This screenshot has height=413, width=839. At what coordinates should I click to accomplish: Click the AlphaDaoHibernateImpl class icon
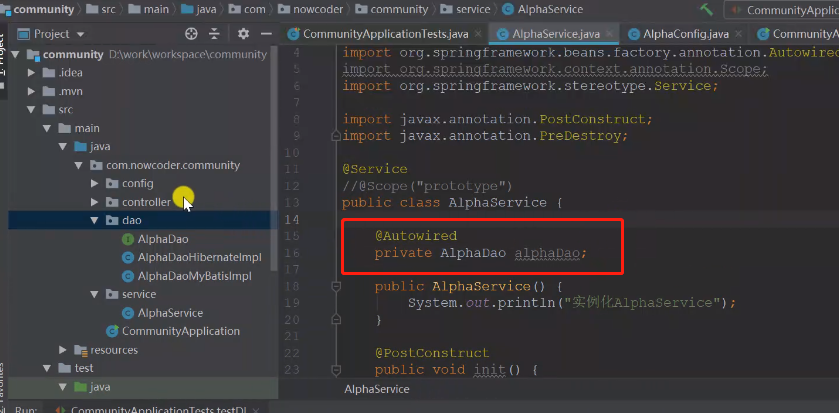click(x=128, y=258)
